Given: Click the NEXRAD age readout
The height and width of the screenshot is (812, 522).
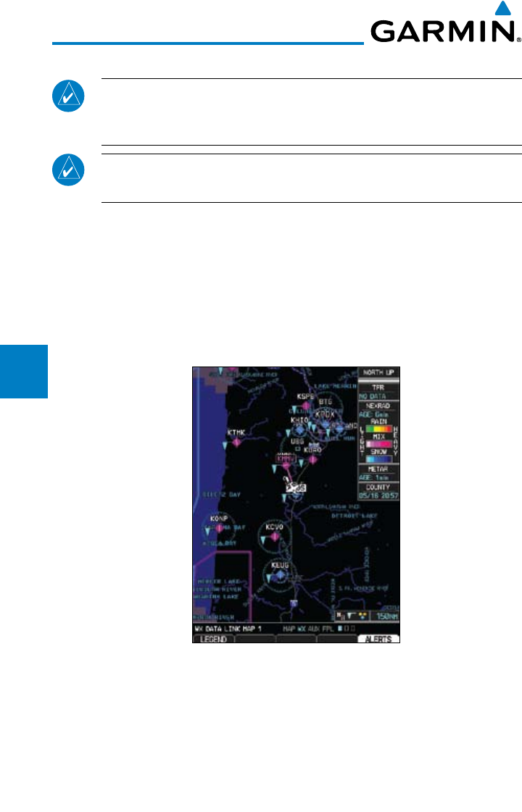Looking at the screenshot, I should click(374, 415).
